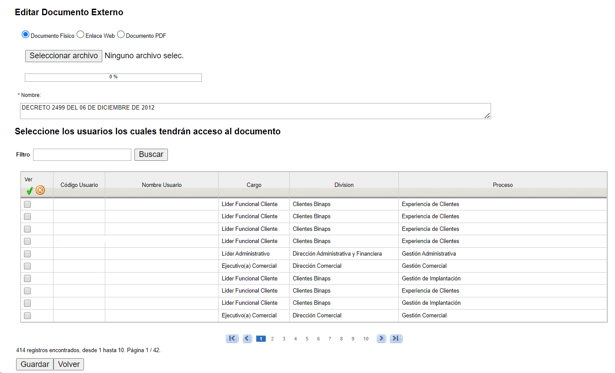Image resolution: width=615 pixels, height=373 pixels.
Task: Open page 10 of the user list
Action: pos(366,339)
